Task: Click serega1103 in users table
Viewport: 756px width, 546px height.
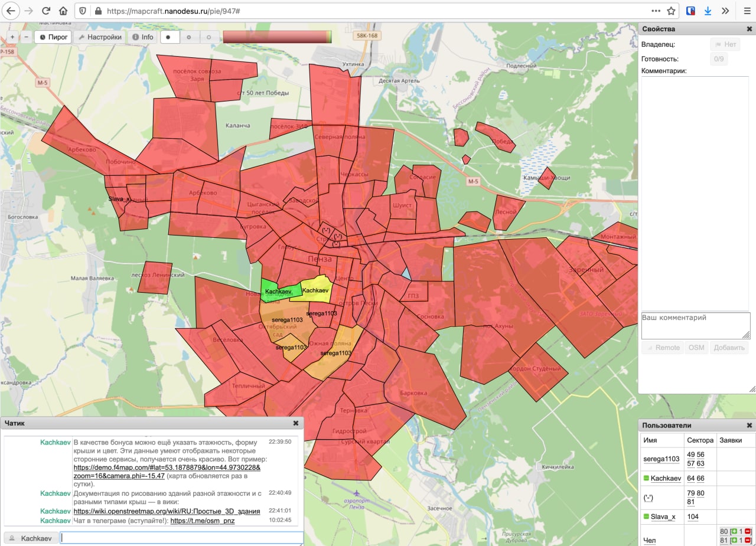Action: click(x=661, y=459)
